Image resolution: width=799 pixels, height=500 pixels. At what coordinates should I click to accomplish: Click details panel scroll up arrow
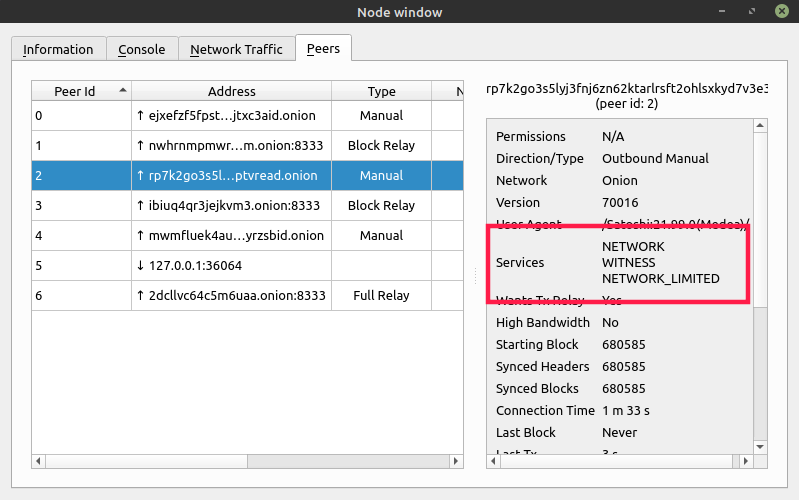760,125
